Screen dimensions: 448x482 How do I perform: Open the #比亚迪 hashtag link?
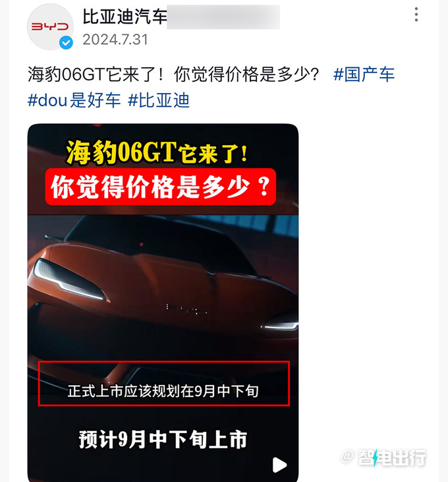click(x=158, y=100)
